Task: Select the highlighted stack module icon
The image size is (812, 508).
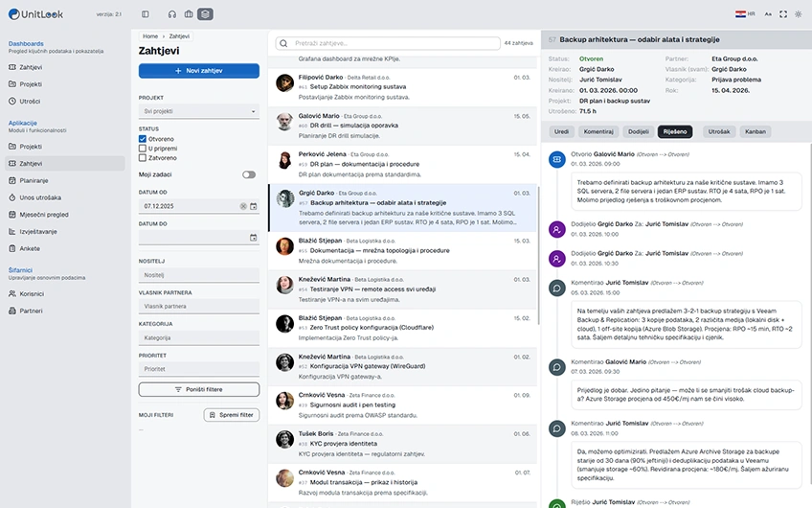Action: point(205,14)
